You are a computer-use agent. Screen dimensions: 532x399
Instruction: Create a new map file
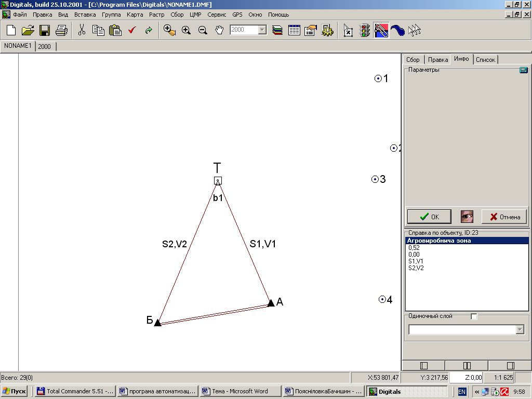point(11,31)
